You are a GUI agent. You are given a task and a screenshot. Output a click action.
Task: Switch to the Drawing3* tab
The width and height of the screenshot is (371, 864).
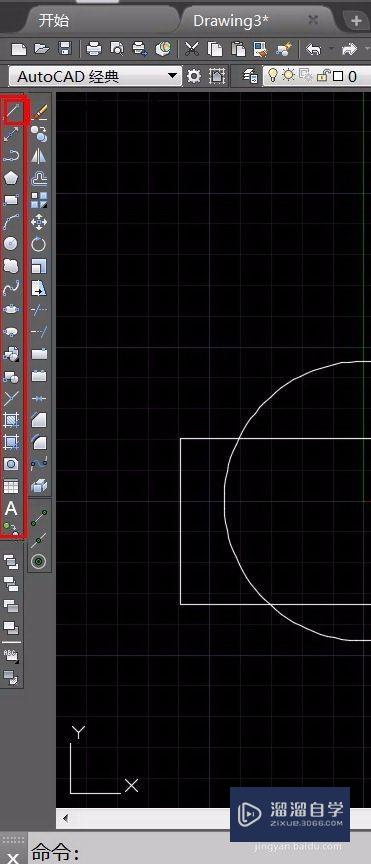pyautogui.click(x=231, y=21)
